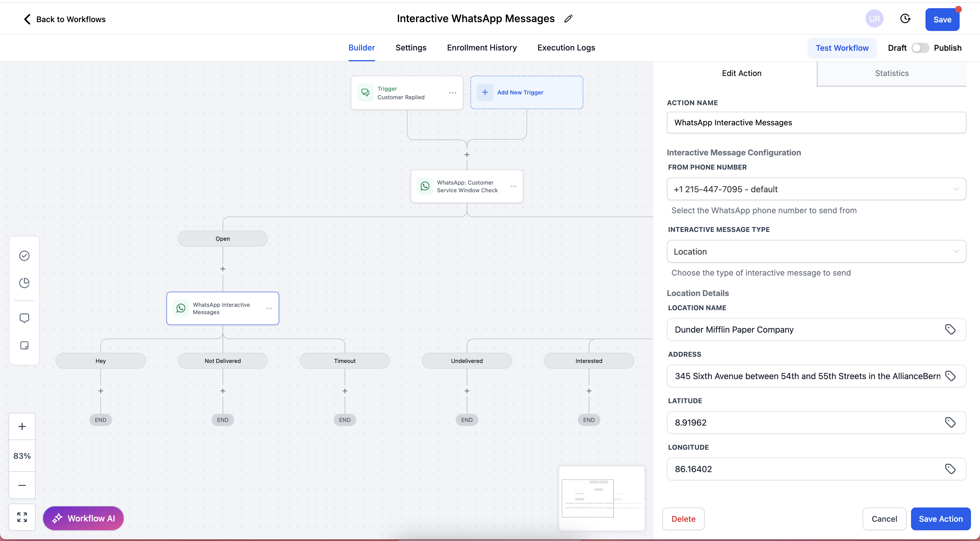This screenshot has height=541, width=980.
Task: Click fullscreen expand icon on canvas
Action: (x=22, y=517)
